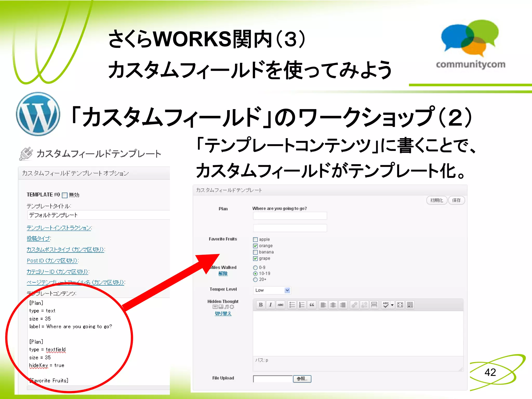Image resolution: width=532 pixels, height=399 pixels.
Task: Click the 保存 button
Action: tap(456, 200)
